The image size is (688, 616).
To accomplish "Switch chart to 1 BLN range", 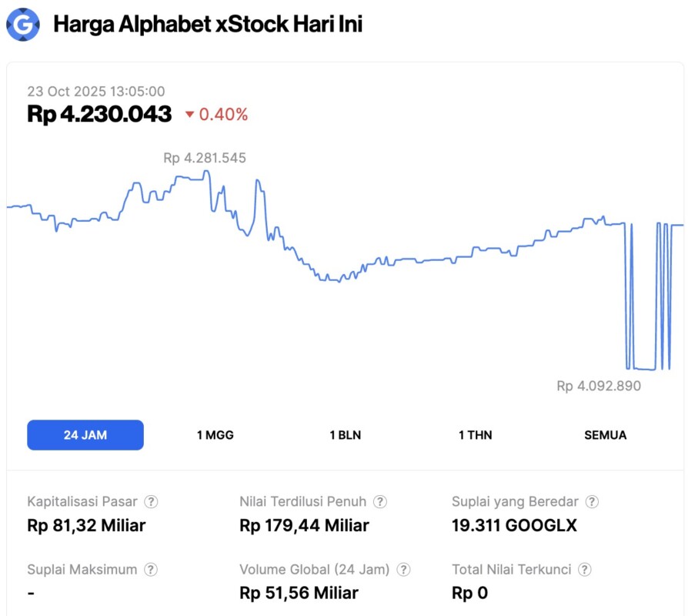I will 345,435.
